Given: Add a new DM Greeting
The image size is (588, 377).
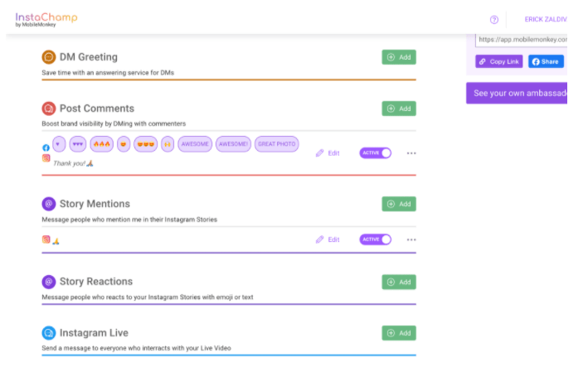Looking at the screenshot, I should (x=399, y=57).
